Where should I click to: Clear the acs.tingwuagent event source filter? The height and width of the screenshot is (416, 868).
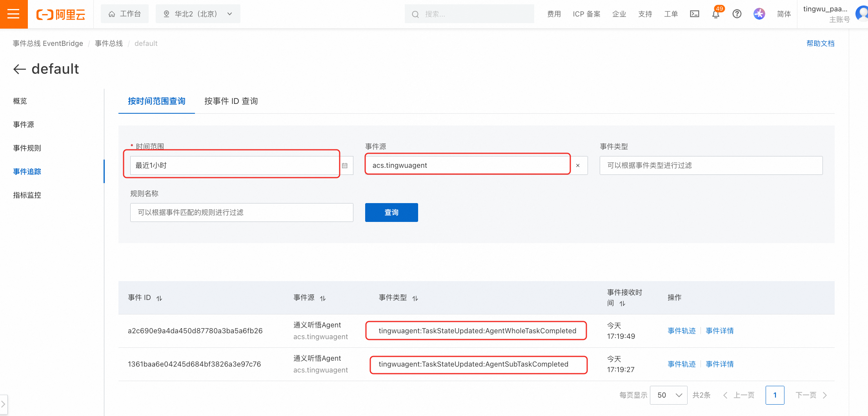(578, 165)
